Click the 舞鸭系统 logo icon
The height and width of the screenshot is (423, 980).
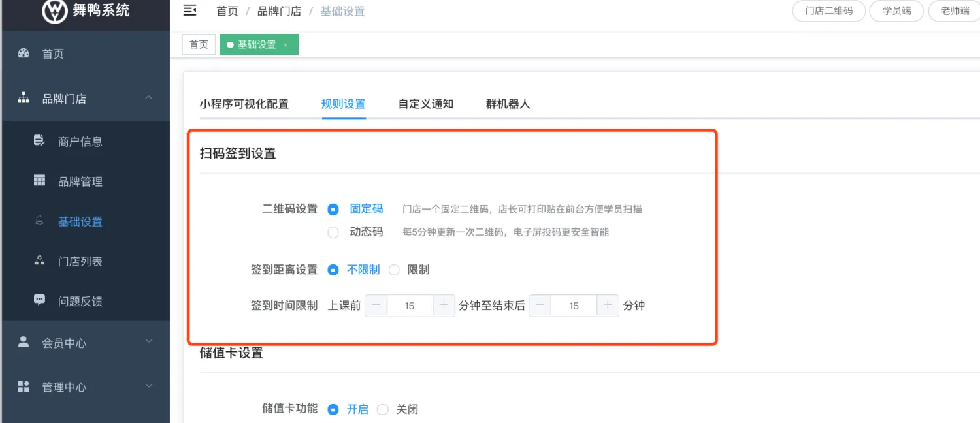click(x=55, y=10)
